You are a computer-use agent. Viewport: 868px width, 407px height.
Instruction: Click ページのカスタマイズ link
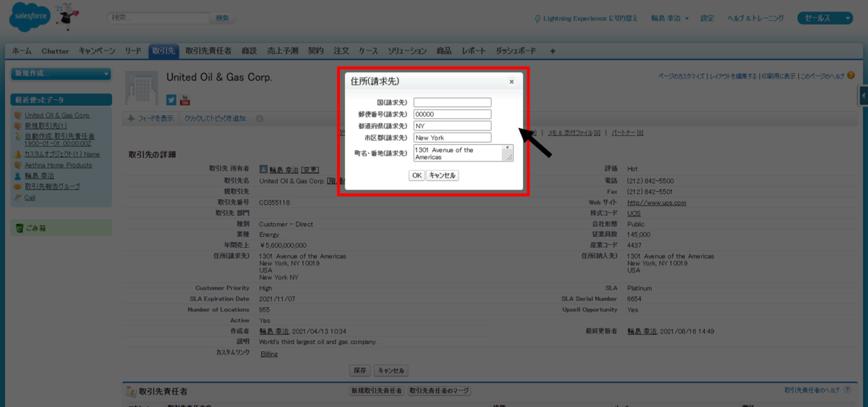tap(681, 76)
